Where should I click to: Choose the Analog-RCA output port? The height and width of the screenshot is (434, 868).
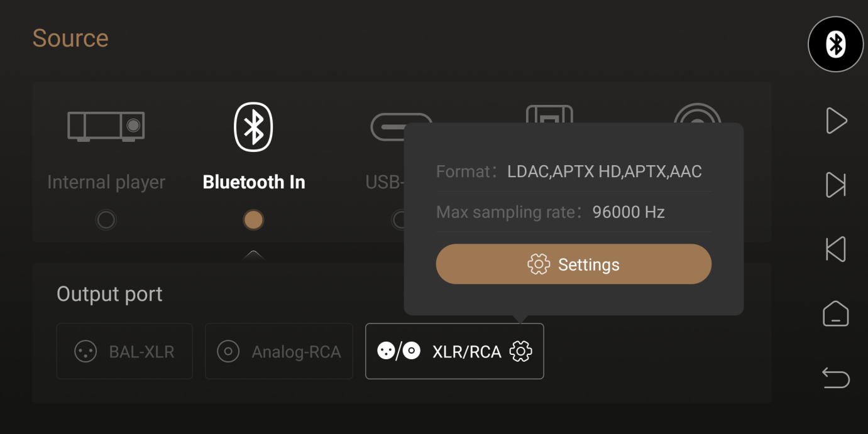click(x=279, y=351)
